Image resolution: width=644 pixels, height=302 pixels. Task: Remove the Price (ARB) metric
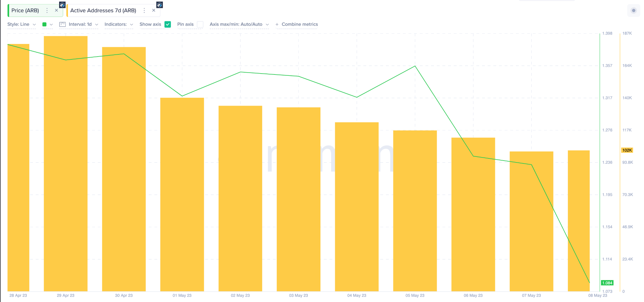(x=57, y=10)
